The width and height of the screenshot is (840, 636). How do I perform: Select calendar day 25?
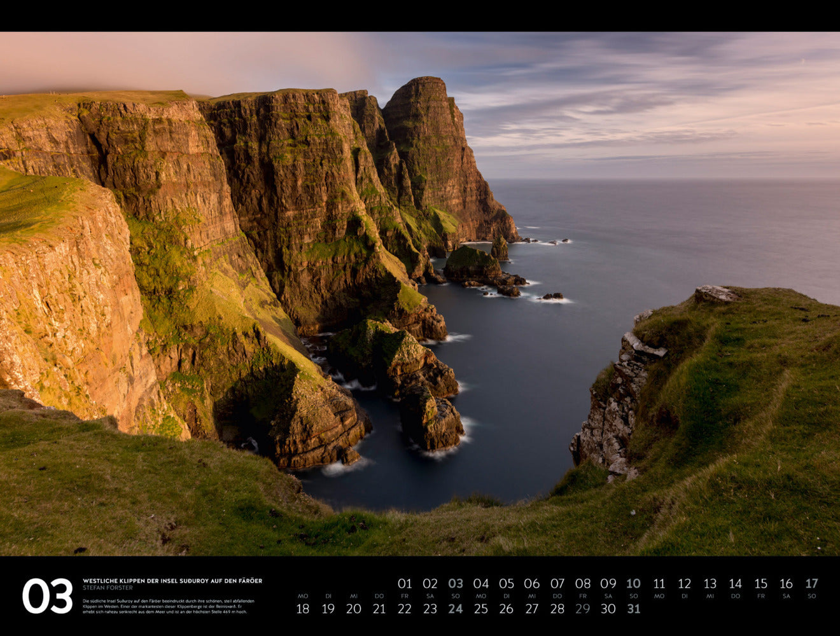[x=481, y=609]
